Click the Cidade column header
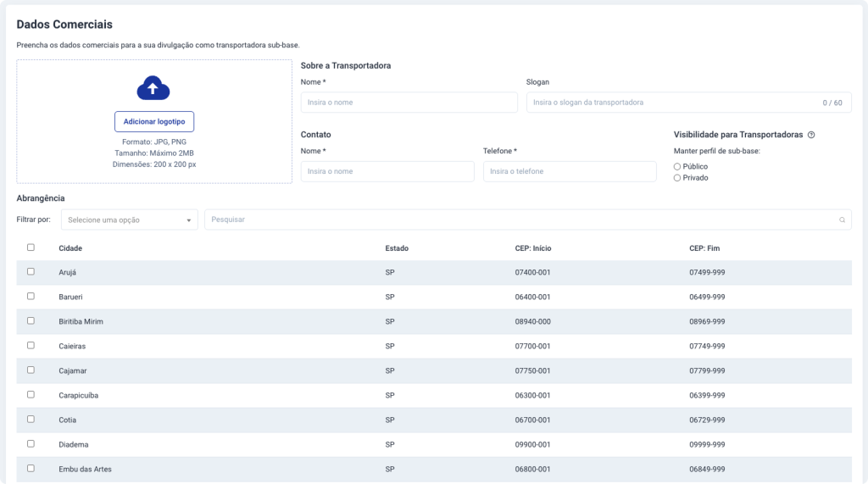The height and width of the screenshot is (484, 868). click(70, 248)
